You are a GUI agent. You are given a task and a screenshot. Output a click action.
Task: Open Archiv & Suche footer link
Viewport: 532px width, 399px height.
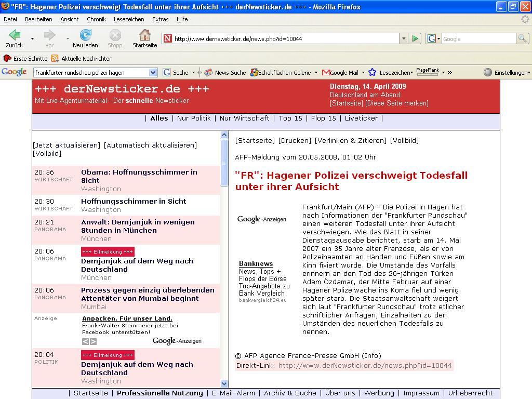point(290,393)
